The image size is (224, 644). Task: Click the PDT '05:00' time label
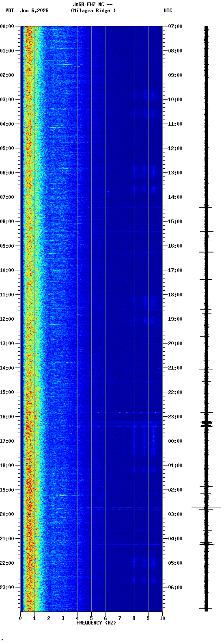pyautogui.click(x=7, y=148)
